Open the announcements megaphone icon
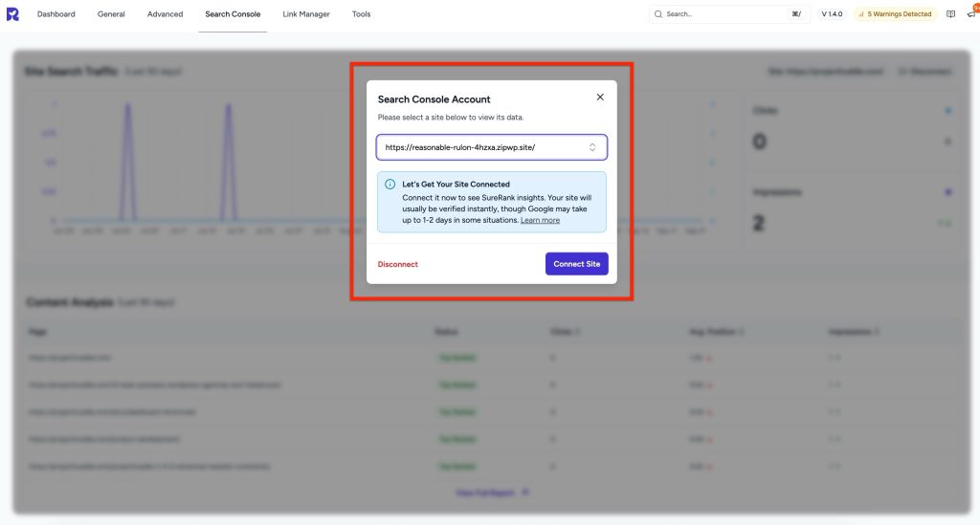This screenshot has width=980, height=525. click(970, 14)
